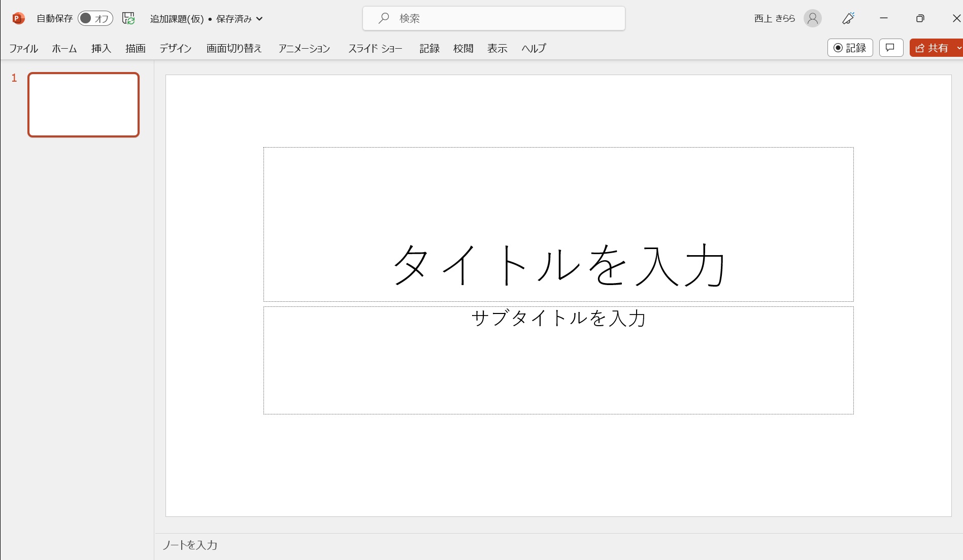Toggle the 自動保存 switch on
This screenshot has height=560, width=963.
[x=95, y=19]
